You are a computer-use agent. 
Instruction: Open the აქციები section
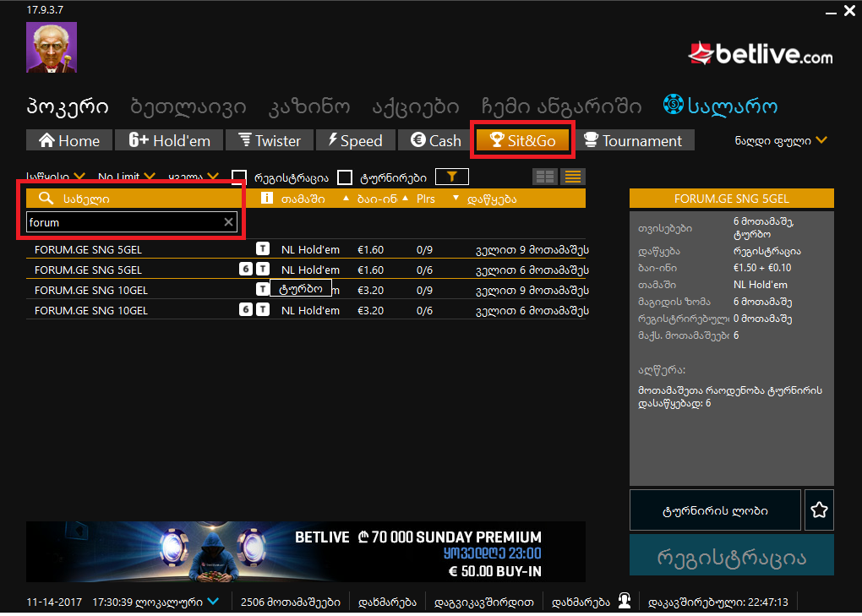pyautogui.click(x=416, y=106)
